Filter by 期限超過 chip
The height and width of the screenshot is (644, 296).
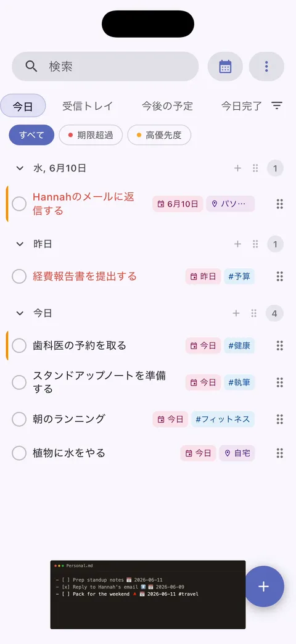coord(91,135)
